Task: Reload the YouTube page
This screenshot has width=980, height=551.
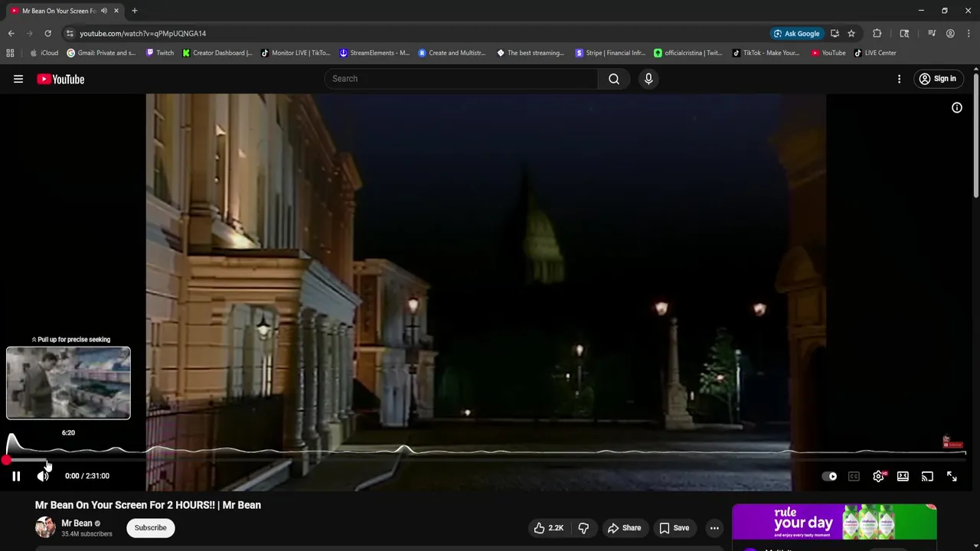Action: coord(47,34)
